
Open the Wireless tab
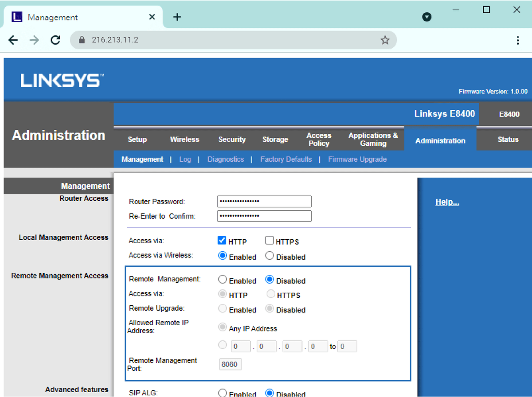(184, 140)
